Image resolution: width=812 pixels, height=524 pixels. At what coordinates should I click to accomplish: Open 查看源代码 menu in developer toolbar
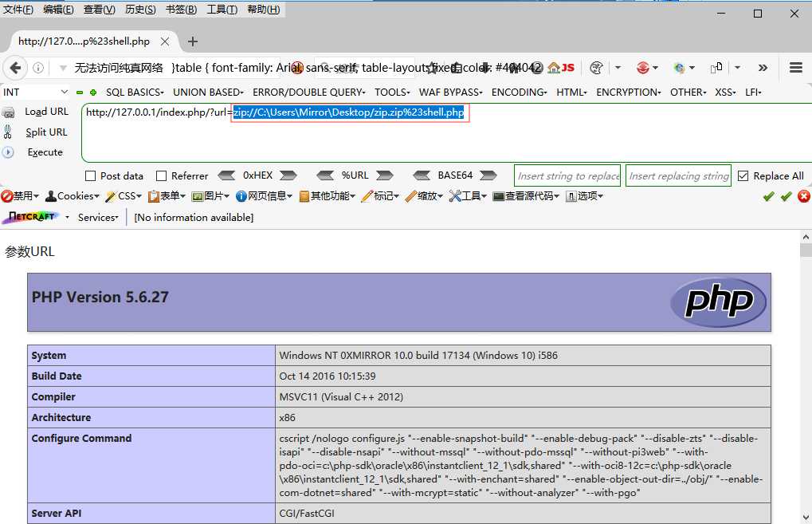(526, 196)
